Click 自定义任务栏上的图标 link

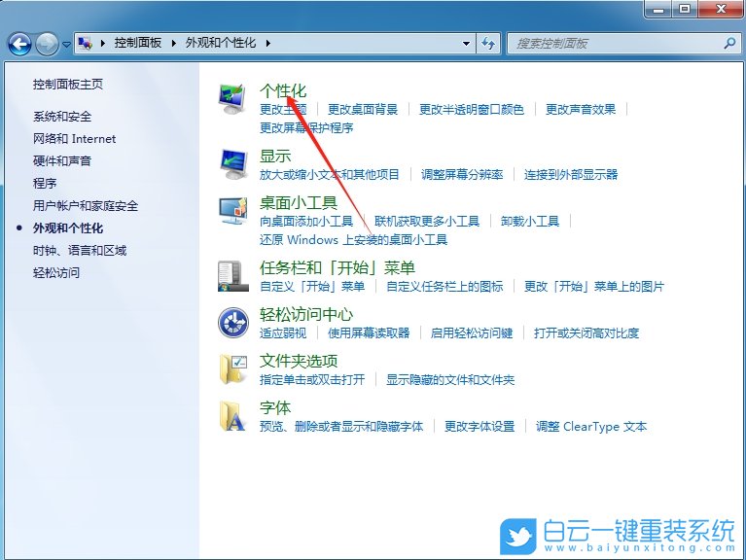[x=444, y=287]
